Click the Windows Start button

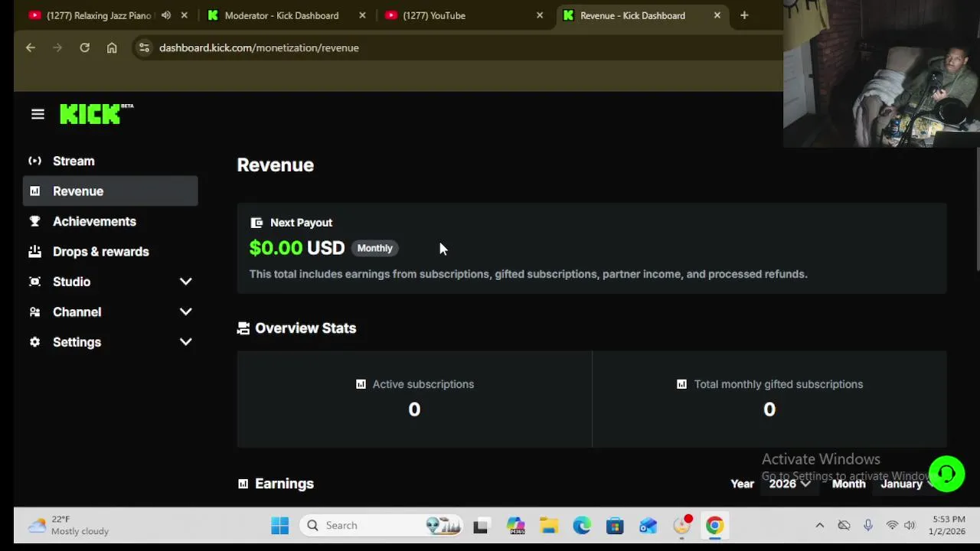pyautogui.click(x=279, y=526)
